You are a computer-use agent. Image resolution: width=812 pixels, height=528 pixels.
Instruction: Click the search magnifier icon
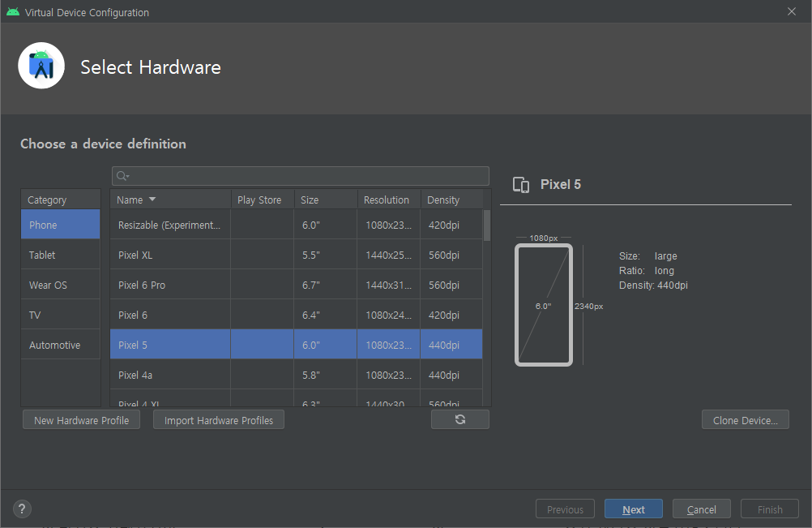click(x=122, y=176)
